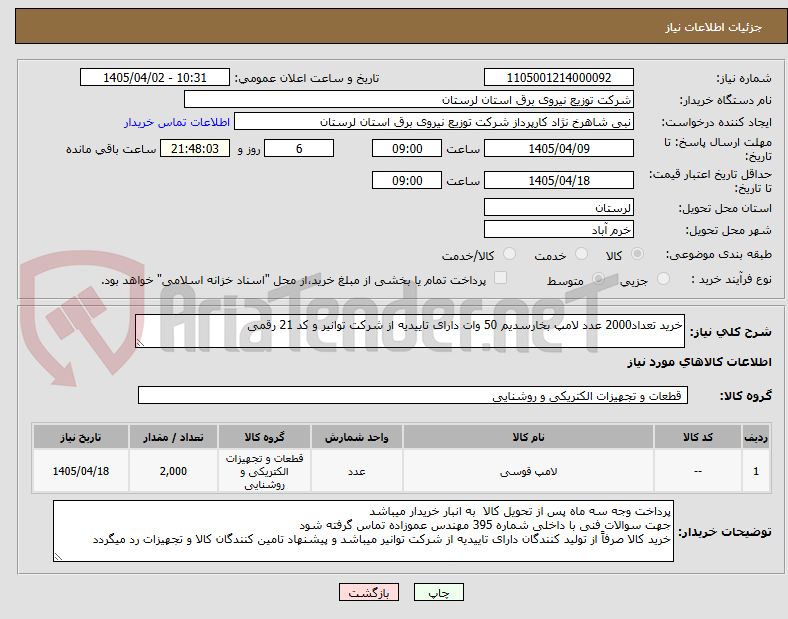The image size is (788, 619).
Task: Click the unit cell عدد
Action: click(x=356, y=471)
